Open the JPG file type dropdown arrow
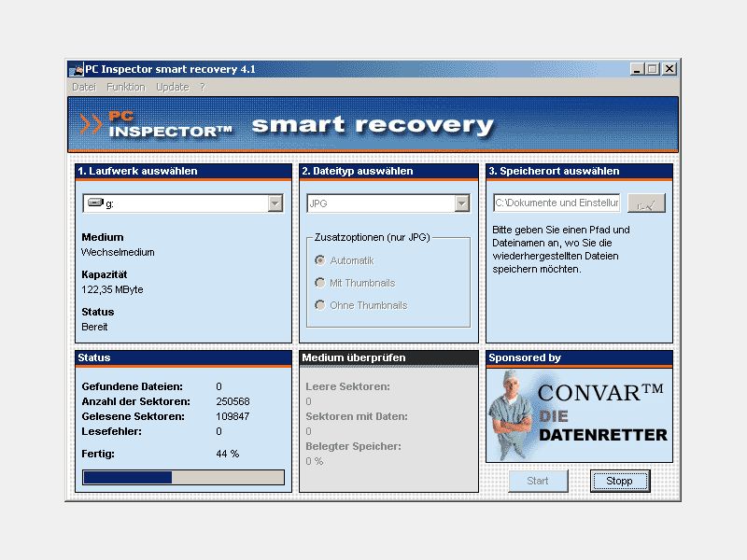The height and width of the screenshot is (560, 747). pyautogui.click(x=461, y=203)
